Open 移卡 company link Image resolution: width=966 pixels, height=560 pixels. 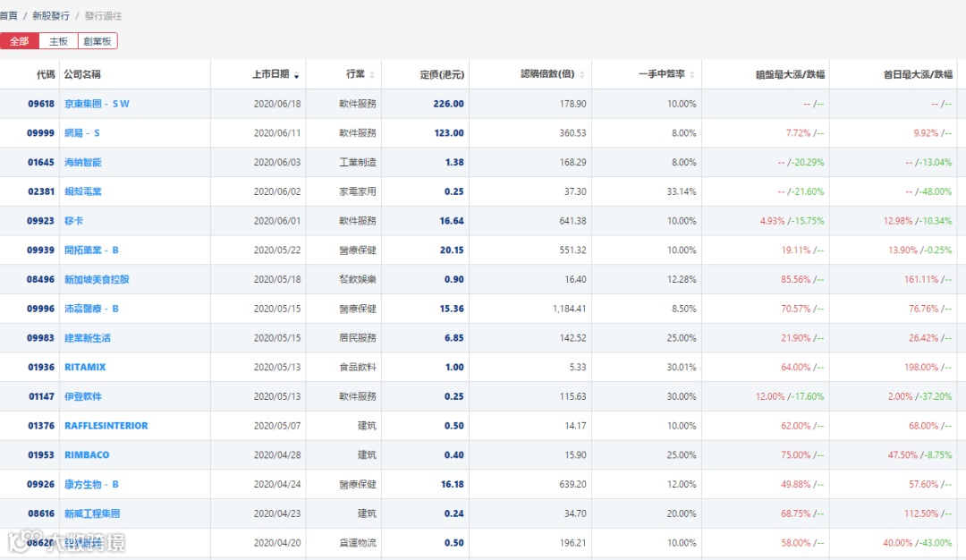73,221
